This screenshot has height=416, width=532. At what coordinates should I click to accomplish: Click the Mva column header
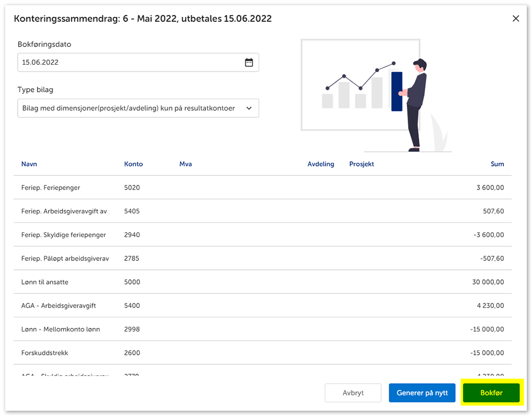pyautogui.click(x=185, y=164)
